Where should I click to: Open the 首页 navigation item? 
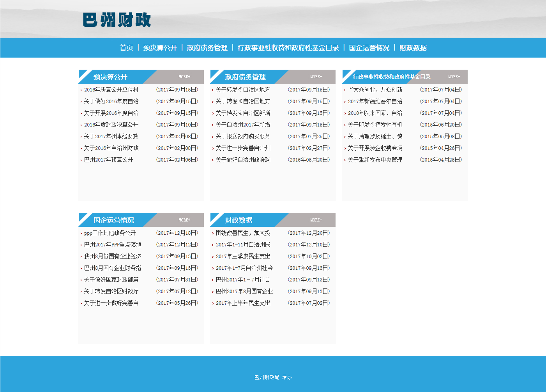pos(126,47)
